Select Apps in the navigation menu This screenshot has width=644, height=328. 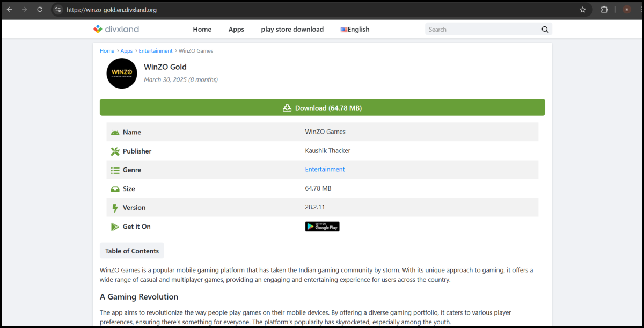[236, 29]
